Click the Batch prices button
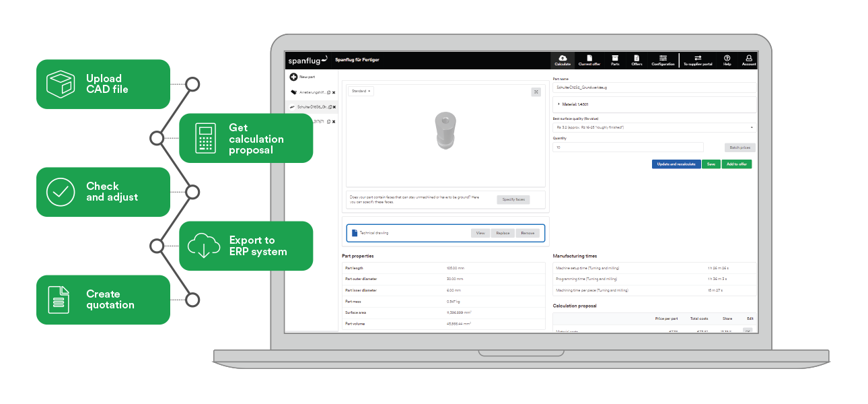 [x=740, y=147]
